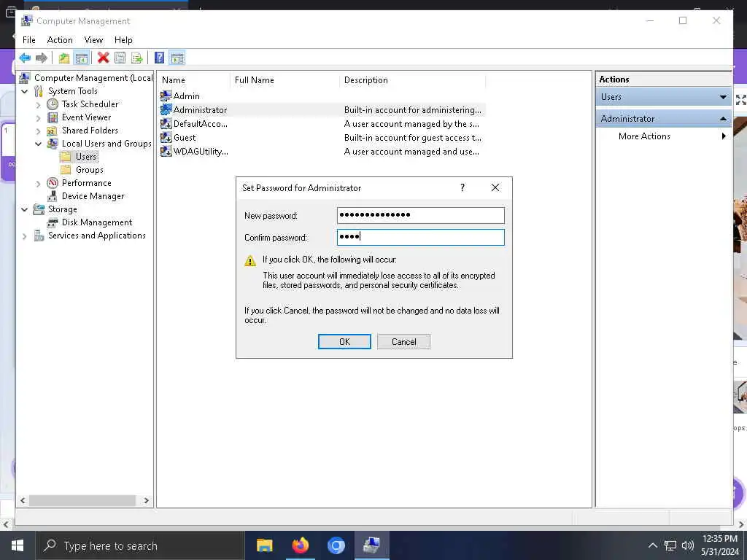
Task: Click the Guest user account icon
Action: coord(166,138)
